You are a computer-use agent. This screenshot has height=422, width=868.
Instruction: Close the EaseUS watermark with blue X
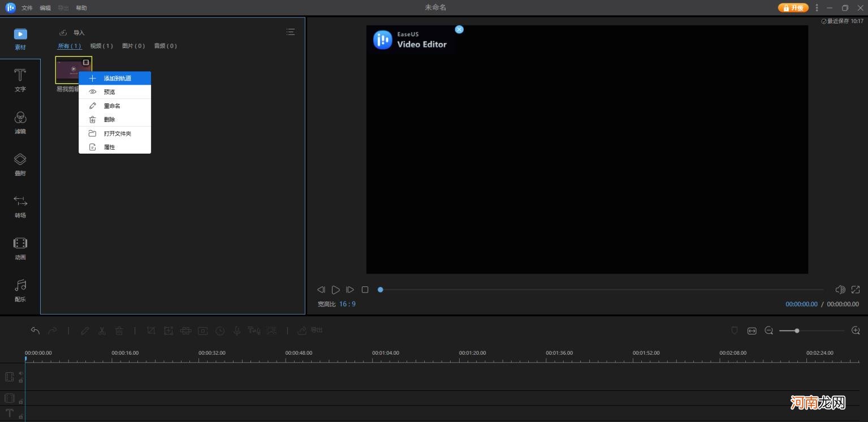pyautogui.click(x=459, y=29)
